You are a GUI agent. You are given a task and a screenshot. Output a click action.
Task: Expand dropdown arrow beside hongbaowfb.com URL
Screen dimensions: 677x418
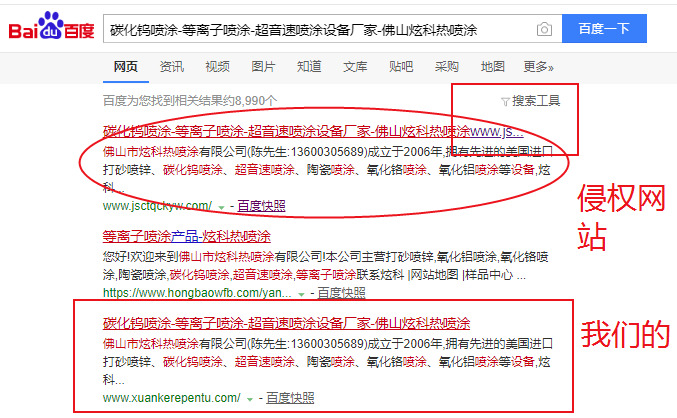click(301, 294)
